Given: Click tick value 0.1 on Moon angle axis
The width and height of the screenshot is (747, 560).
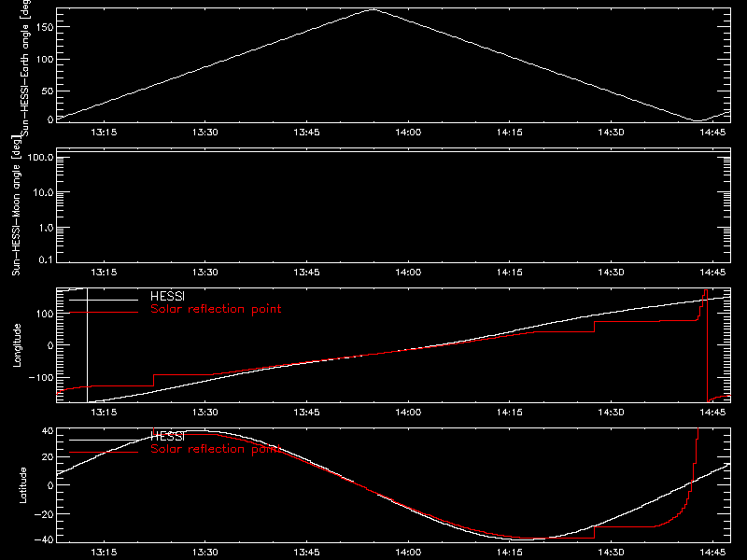Looking at the screenshot, I should [x=46, y=260].
